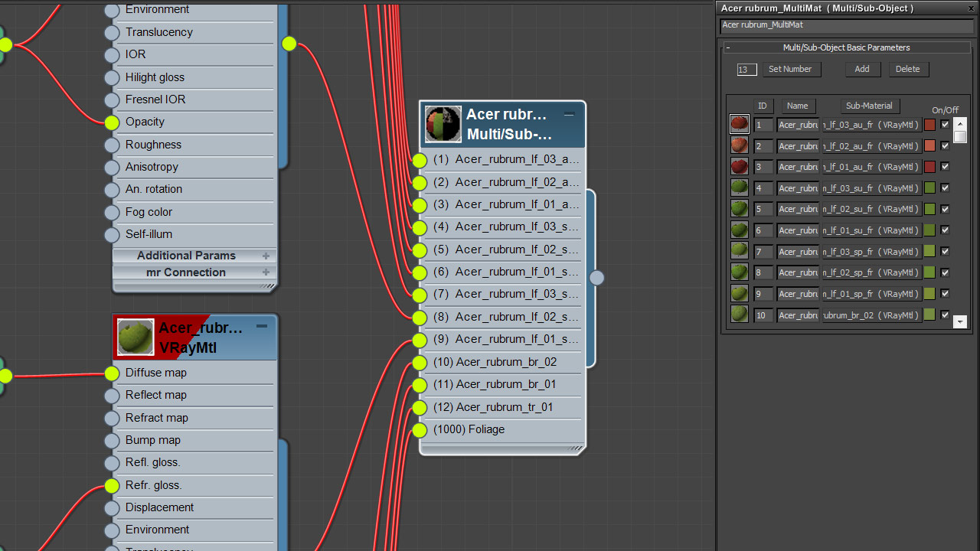Click sample sphere icon for sub-material ID 3

(740, 166)
